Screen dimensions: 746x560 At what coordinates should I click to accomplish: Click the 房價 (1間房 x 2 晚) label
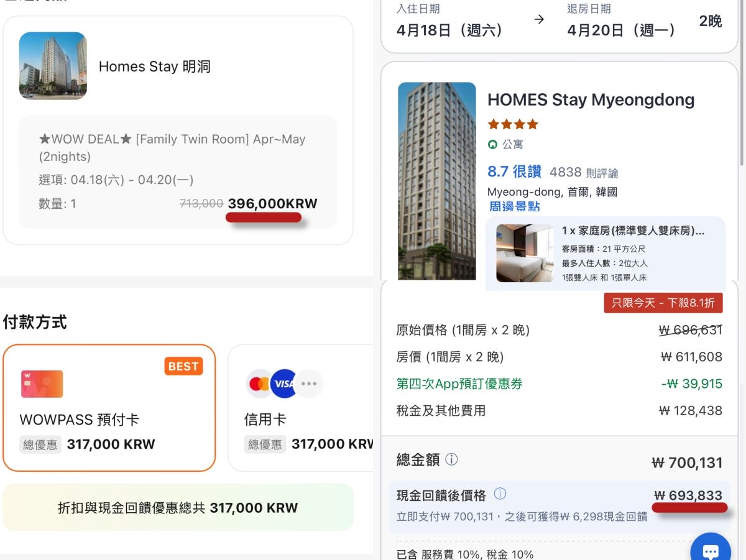point(450,357)
